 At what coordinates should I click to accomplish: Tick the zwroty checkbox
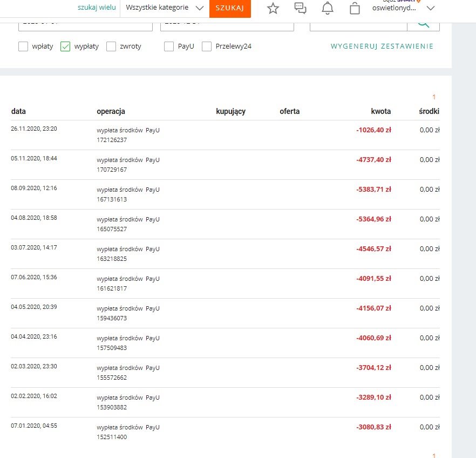(x=111, y=46)
